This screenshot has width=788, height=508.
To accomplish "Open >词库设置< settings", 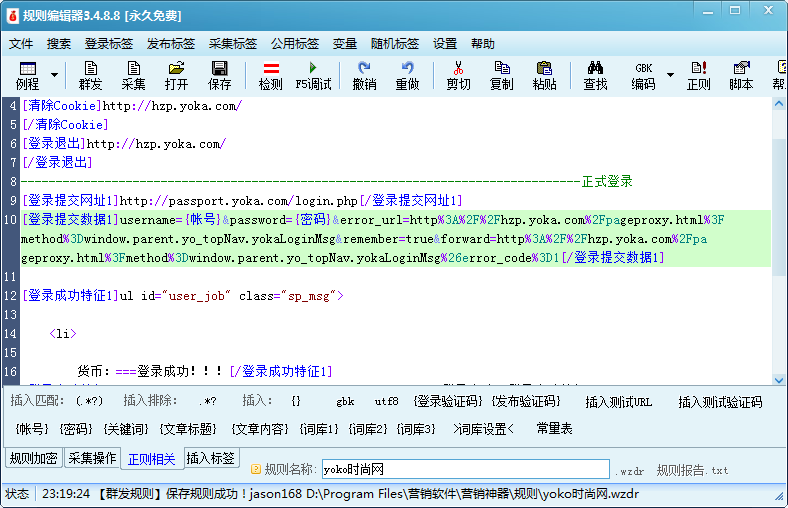I will coord(483,429).
